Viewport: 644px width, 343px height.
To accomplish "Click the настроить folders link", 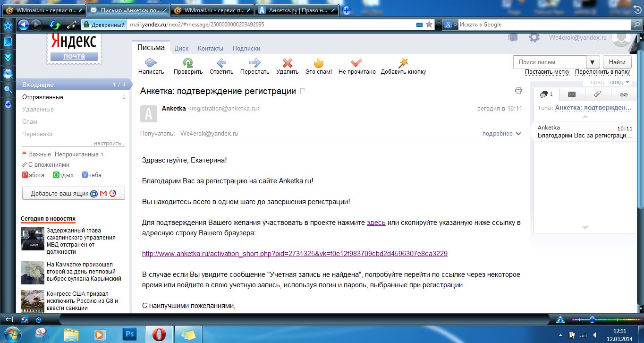I will pos(110,143).
